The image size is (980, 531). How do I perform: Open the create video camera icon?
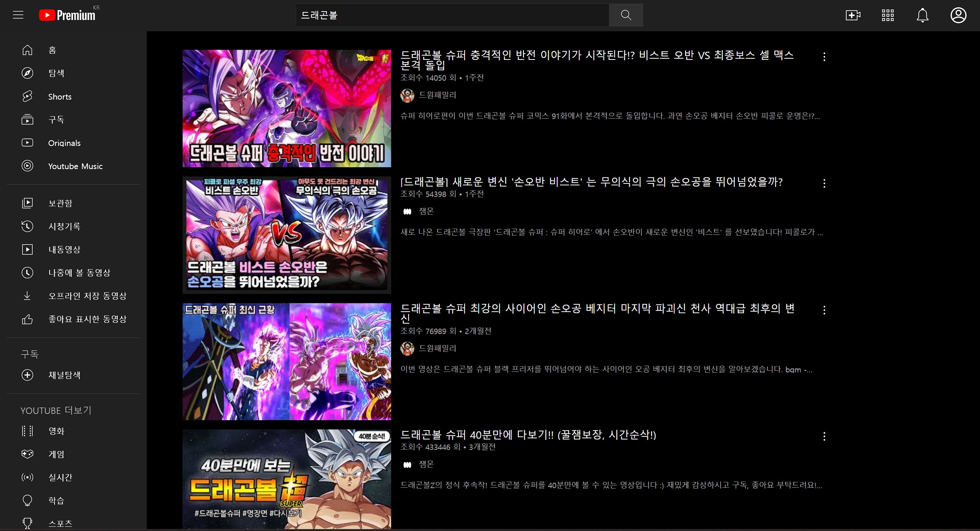coord(853,15)
